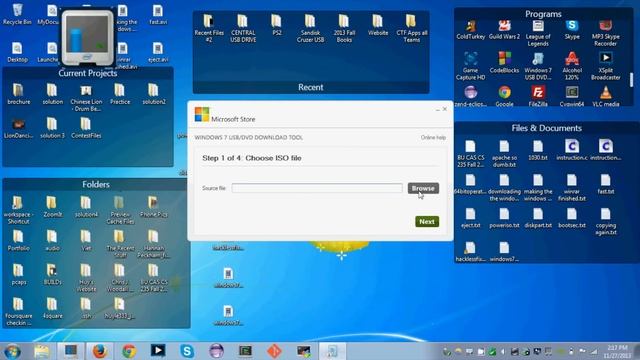The image size is (640, 360).
Task: Open the CTF Apps all Teams folder
Action: coord(411,29)
